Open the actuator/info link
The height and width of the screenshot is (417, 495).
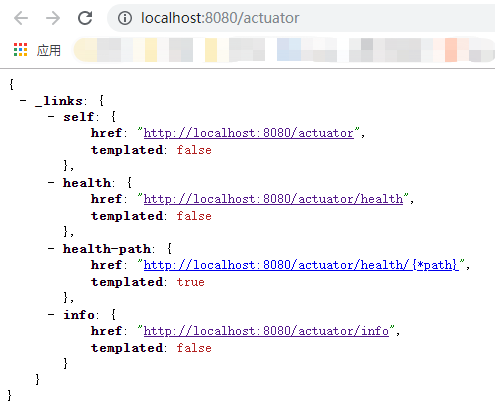[x=266, y=331]
